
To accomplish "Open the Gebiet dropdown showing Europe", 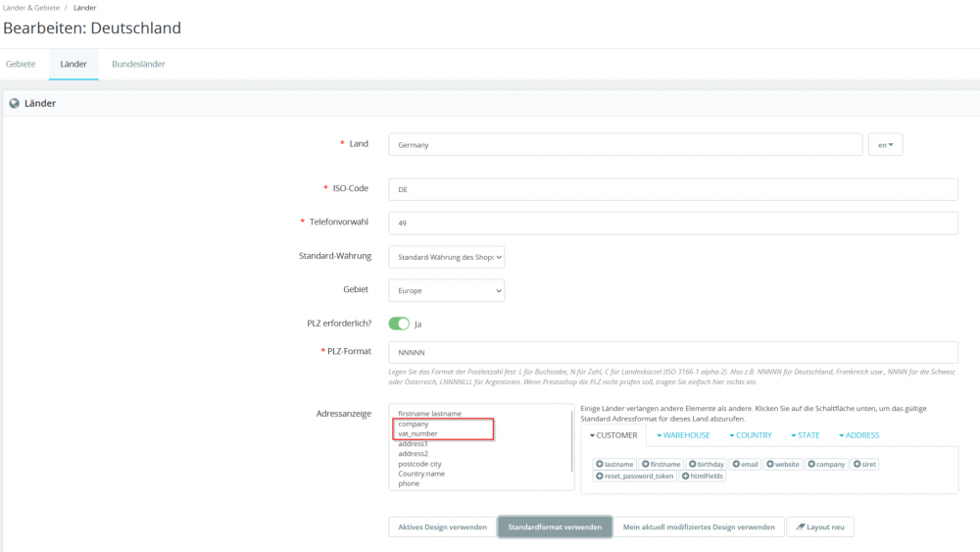I will 446,290.
